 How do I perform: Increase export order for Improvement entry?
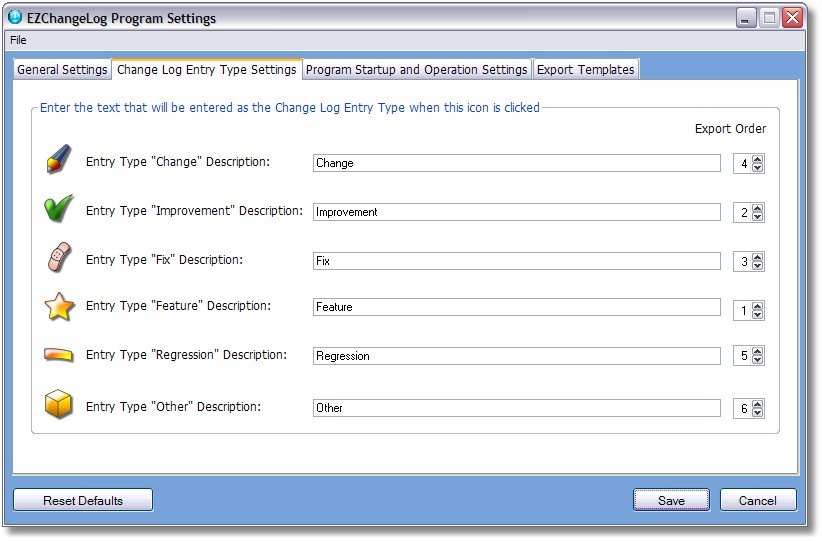coord(758,208)
